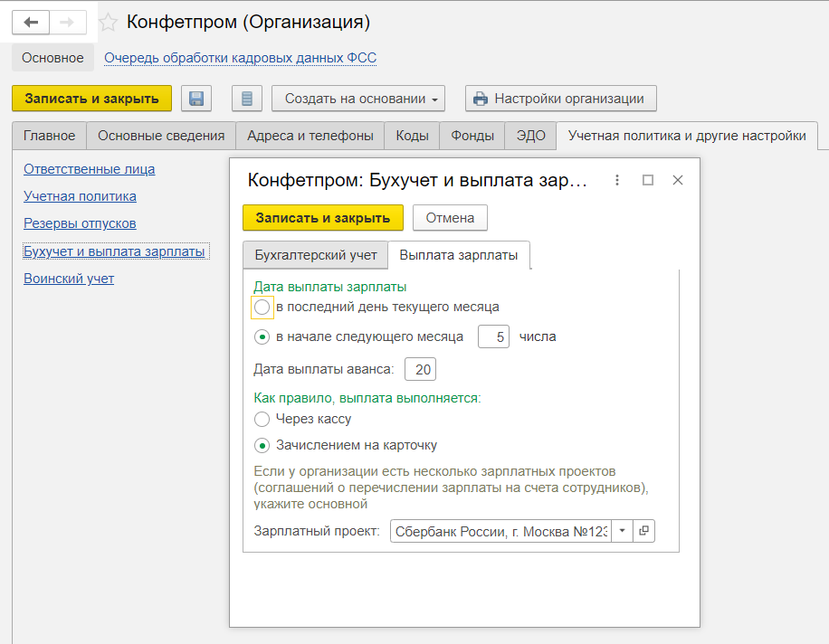
Task: Click the main Записать и закрыть button
Action: click(92, 99)
